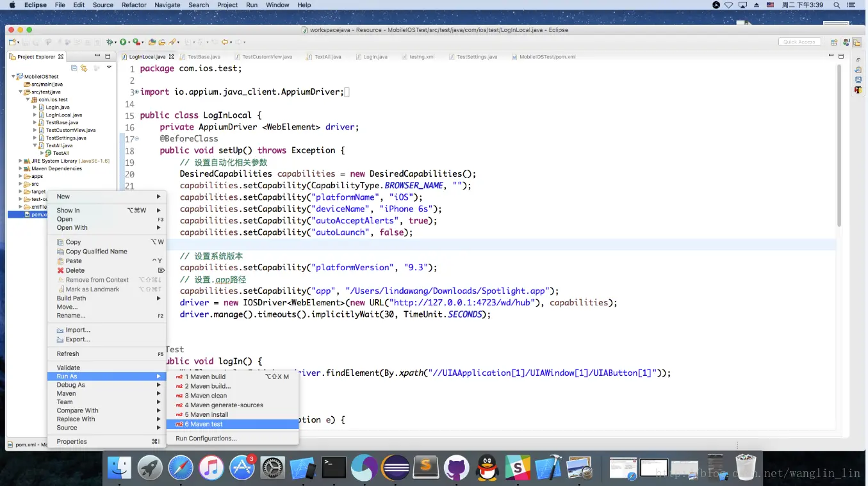The image size is (868, 486).
Task: Click the Debug bug icon in toolbar
Action: (110, 42)
